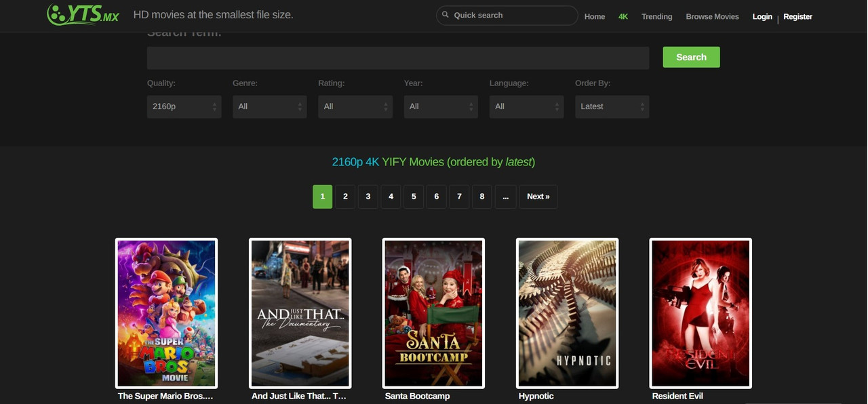The width and height of the screenshot is (868, 404).
Task: Open the Genre dropdown
Action: pos(269,106)
